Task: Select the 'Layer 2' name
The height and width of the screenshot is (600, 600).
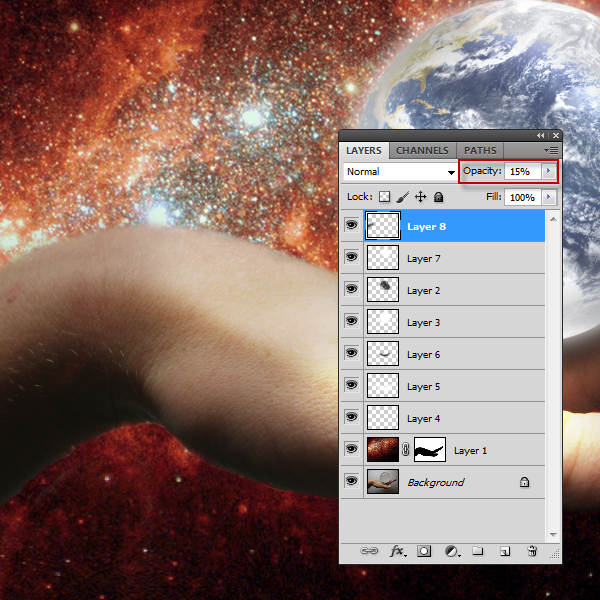Action: click(x=424, y=290)
